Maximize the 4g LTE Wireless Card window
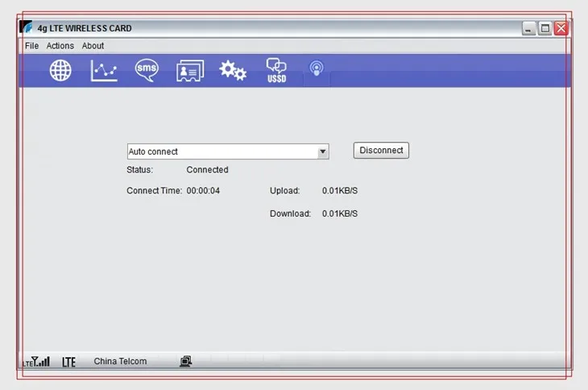Screen dimensions: 588x390 click(x=545, y=28)
